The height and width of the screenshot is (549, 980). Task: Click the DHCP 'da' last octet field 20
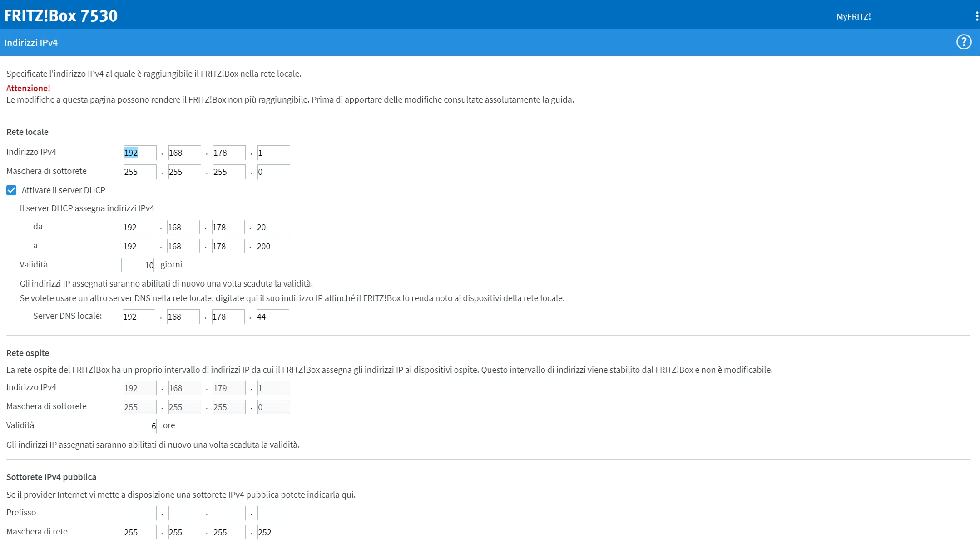272,228
